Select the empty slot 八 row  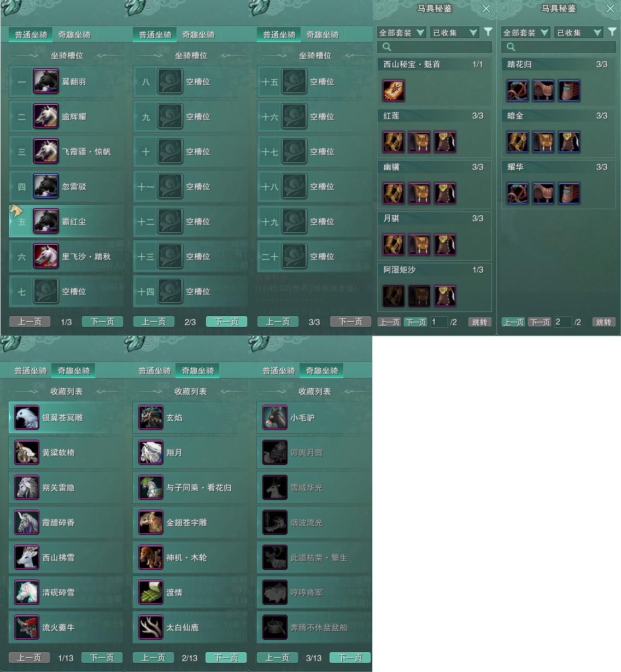(190, 81)
